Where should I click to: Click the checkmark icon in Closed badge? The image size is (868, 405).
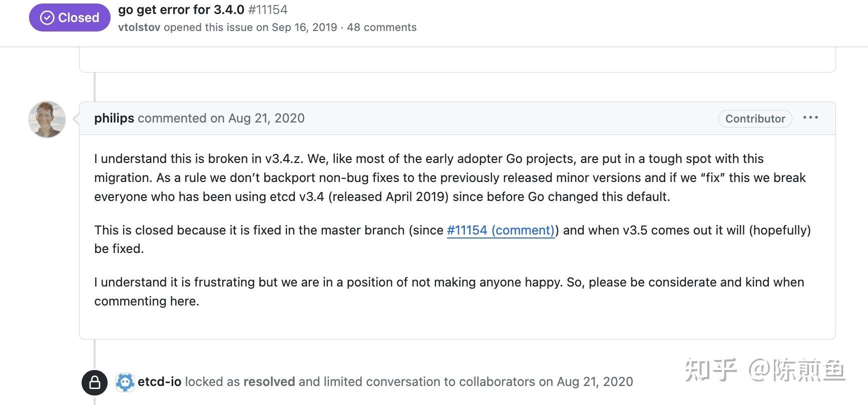(x=47, y=18)
